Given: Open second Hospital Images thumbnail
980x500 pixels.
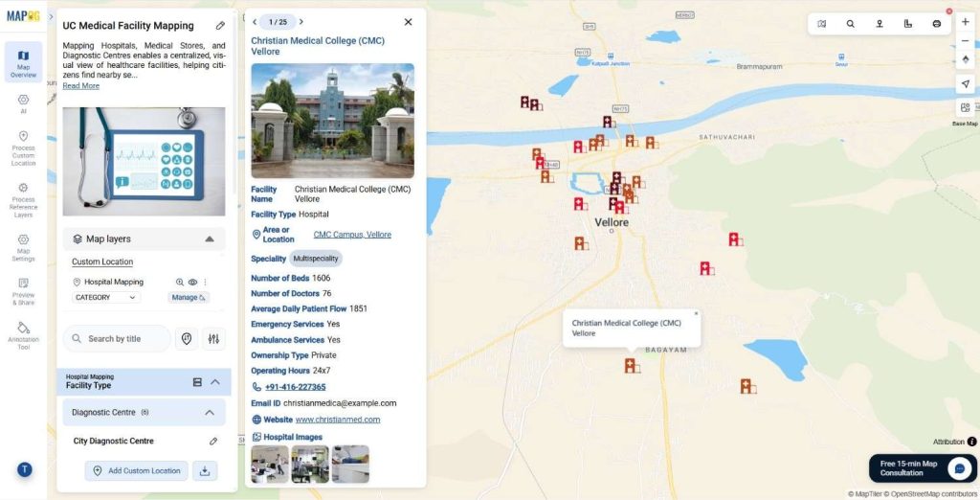Looking at the screenshot, I should tap(310, 464).
